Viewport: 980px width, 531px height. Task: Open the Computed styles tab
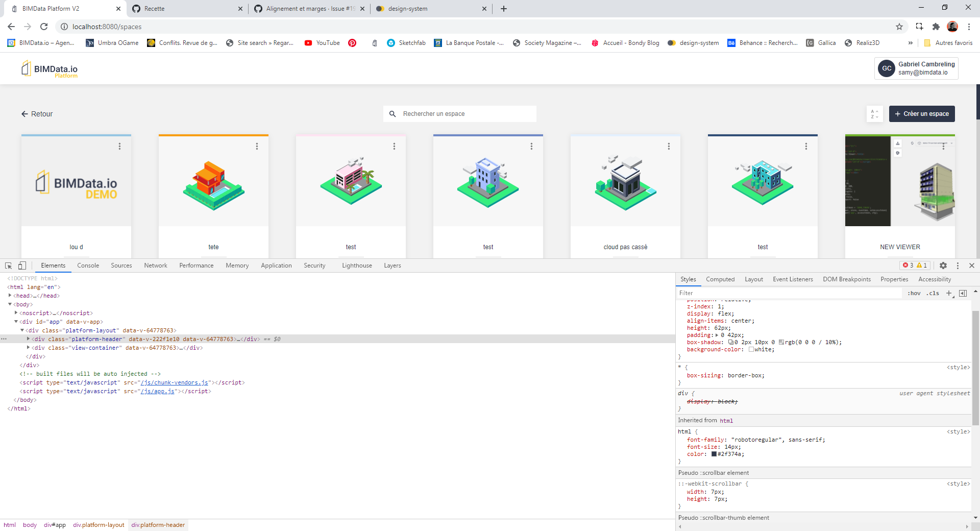coord(720,279)
